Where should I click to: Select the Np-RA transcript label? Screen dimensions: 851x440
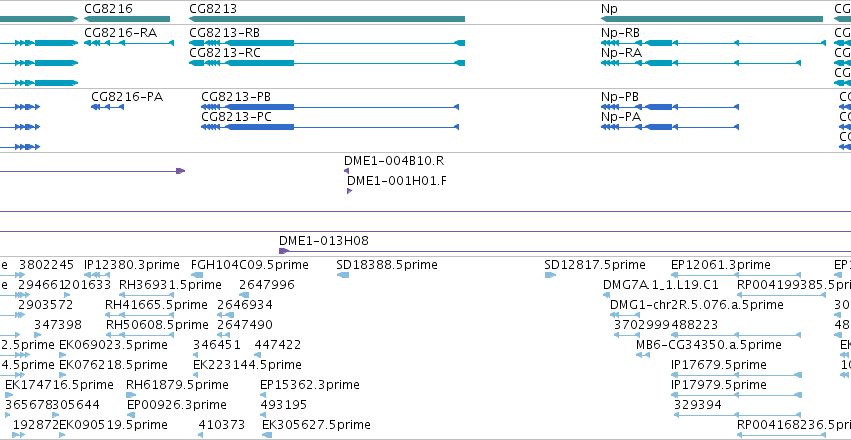coord(621,53)
